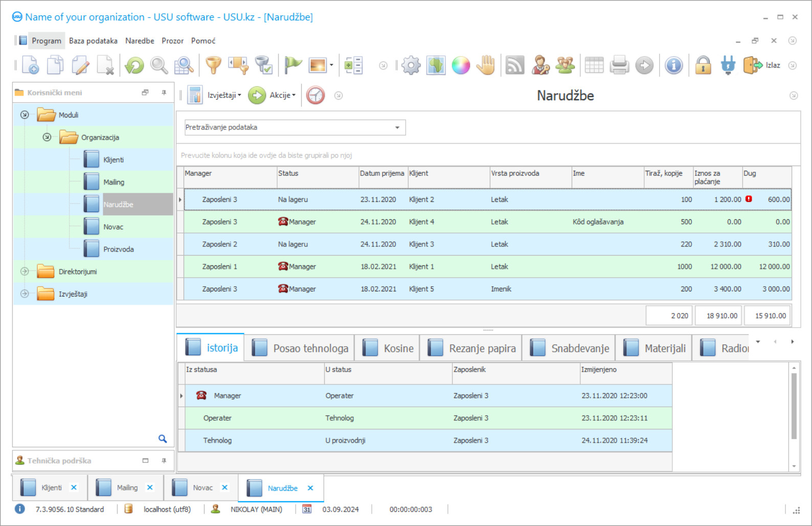Screen dimensions: 812x526
Task: Click the settings gear toolbar icon
Action: pos(411,65)
